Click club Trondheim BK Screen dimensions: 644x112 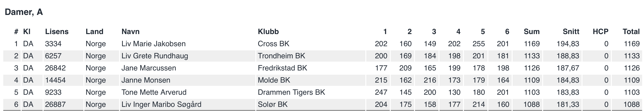pyautogui.click(x=281, y=56)
